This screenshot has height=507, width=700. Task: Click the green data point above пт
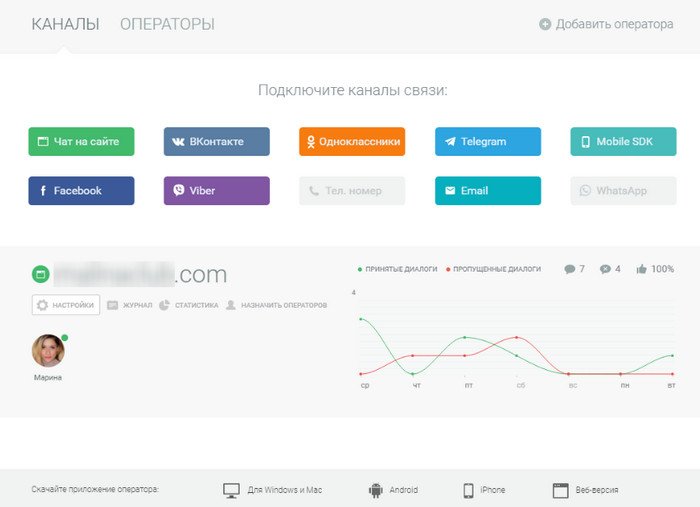[465, 337]
